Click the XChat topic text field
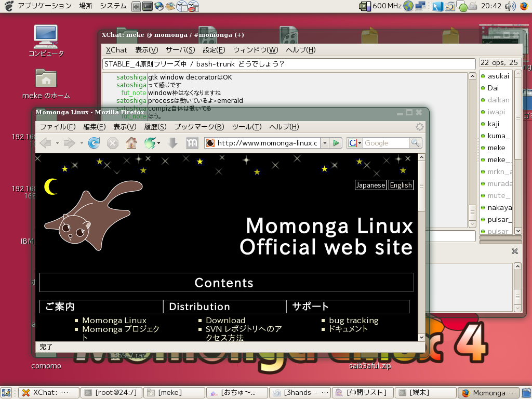532x399 pixels. tap(289, 64)
